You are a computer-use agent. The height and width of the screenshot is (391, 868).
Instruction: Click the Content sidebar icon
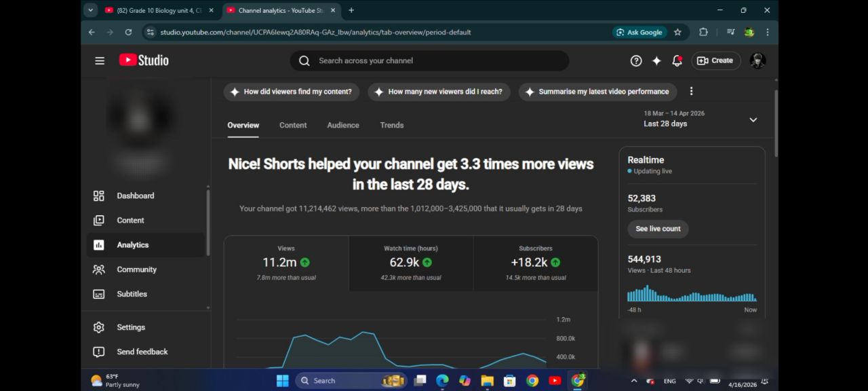point(99,220)
